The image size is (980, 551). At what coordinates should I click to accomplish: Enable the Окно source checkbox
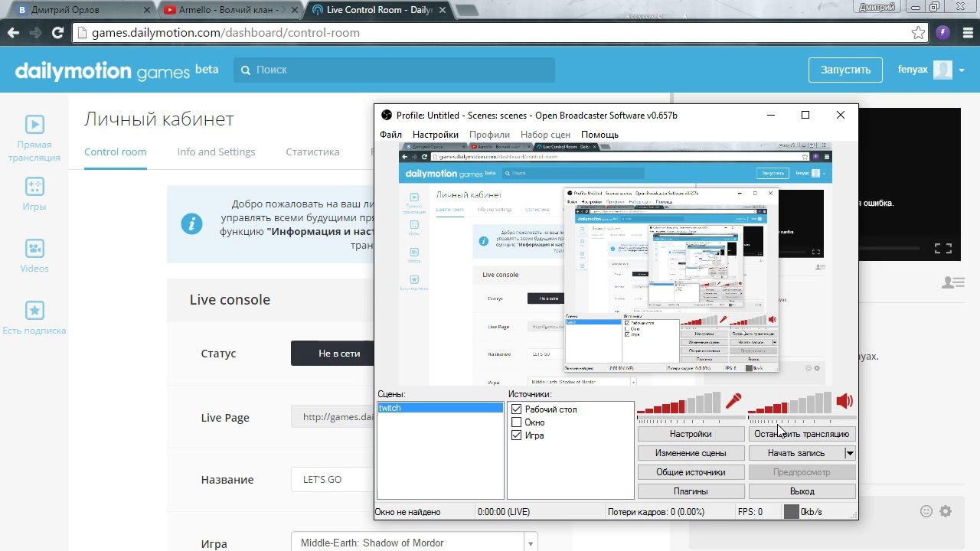(x=516, y=422)
